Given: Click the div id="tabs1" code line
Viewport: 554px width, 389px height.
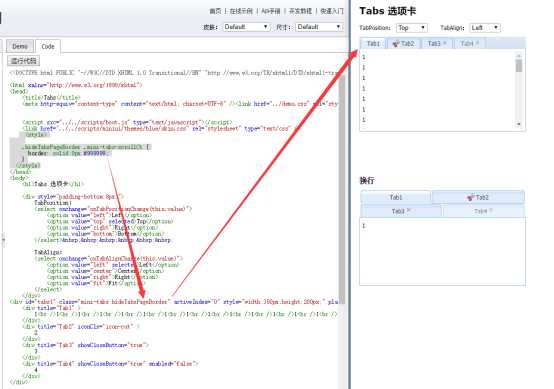Looking at the screenshot, I should click(175, 302).
